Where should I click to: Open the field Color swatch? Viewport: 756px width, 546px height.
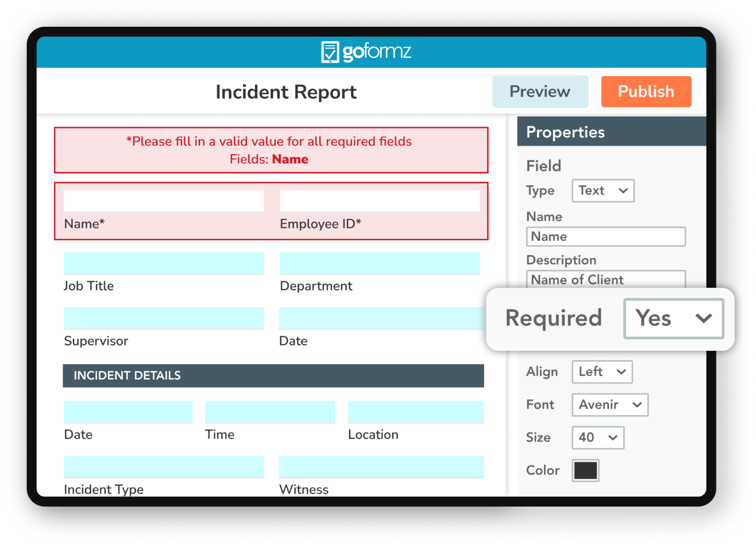point(585,470)
